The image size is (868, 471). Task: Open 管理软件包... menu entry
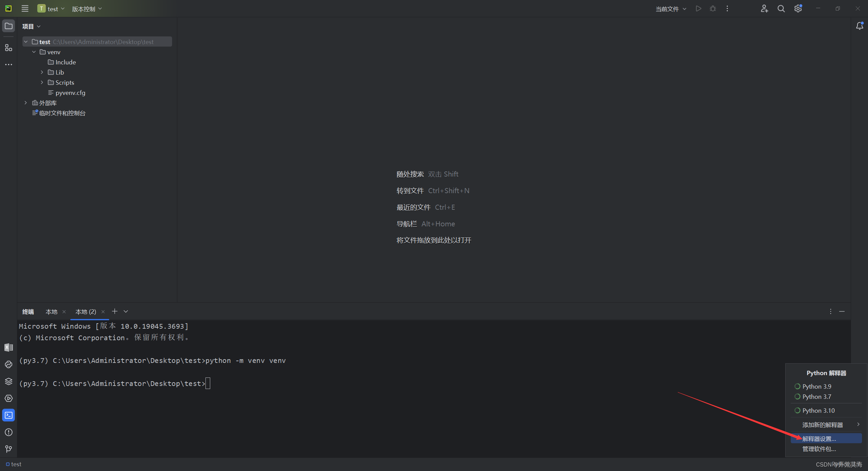click(819, 449)
